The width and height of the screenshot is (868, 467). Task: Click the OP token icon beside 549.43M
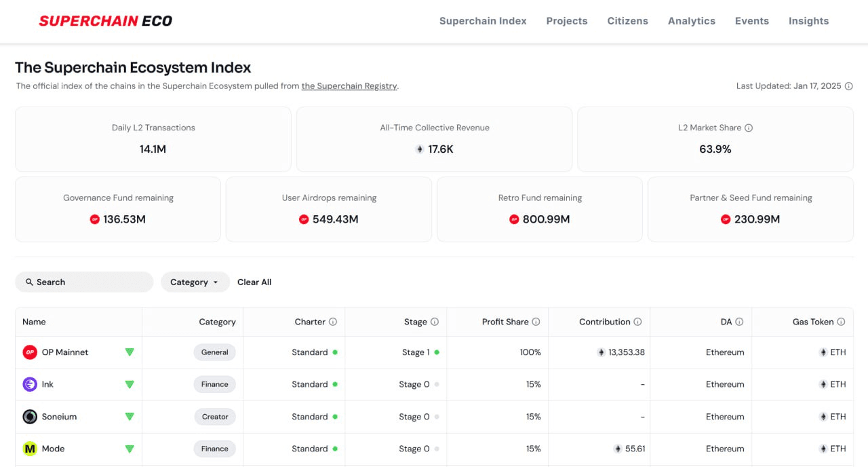coord(304,219)
